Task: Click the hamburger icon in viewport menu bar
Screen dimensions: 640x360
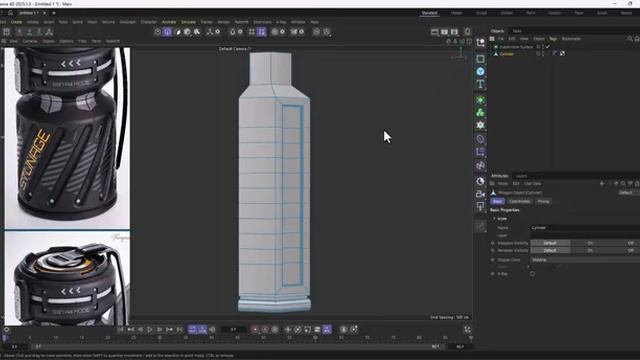Action: point(4,41)
